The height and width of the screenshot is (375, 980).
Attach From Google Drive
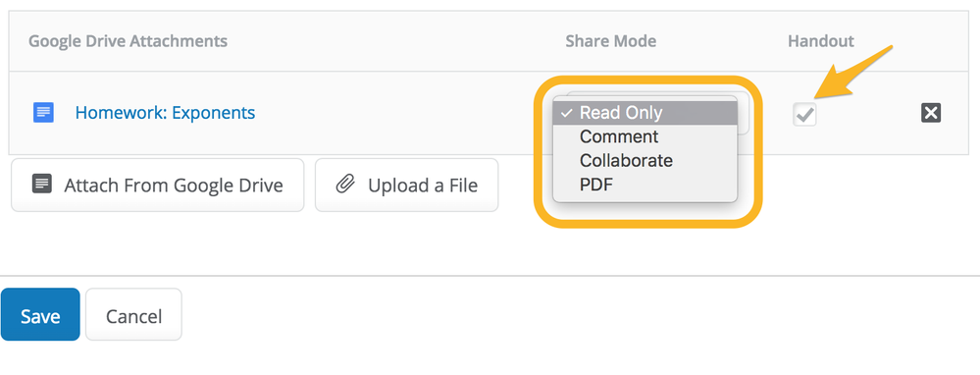pos(158,185)
